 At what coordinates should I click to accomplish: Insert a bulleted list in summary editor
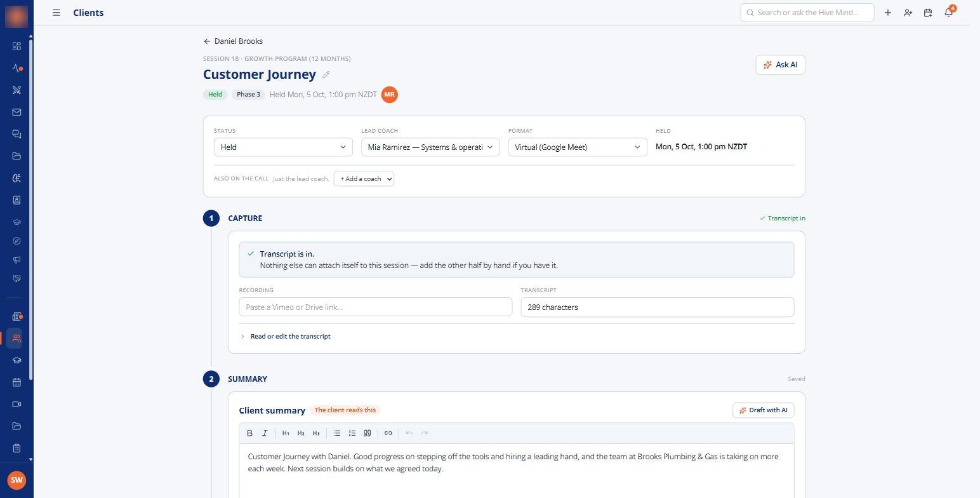point(337,433)
